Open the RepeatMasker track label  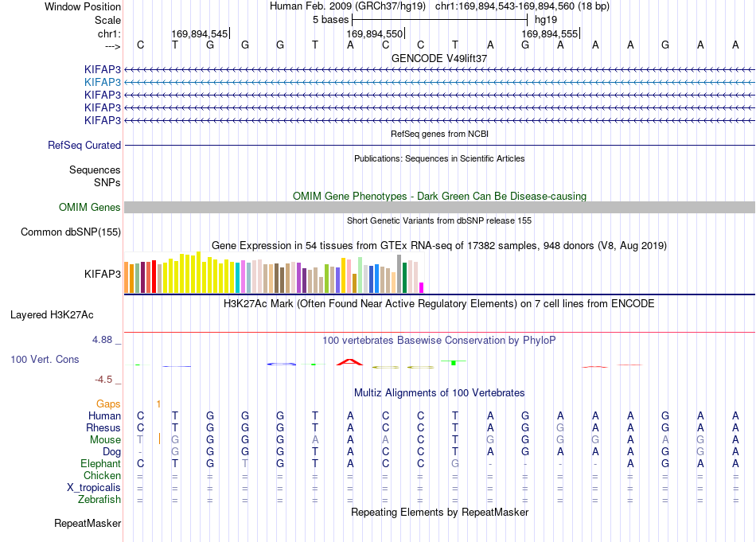(88, 524)
